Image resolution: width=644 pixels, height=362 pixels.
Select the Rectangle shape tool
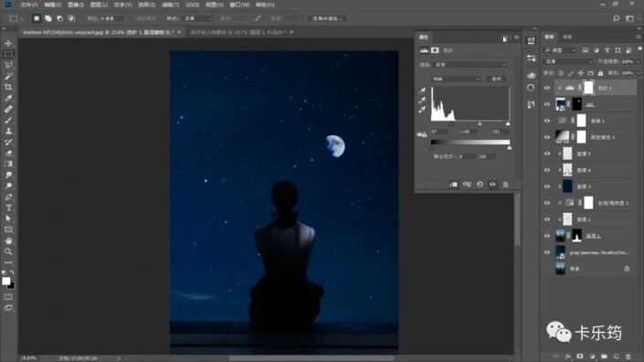pos(8,229)
